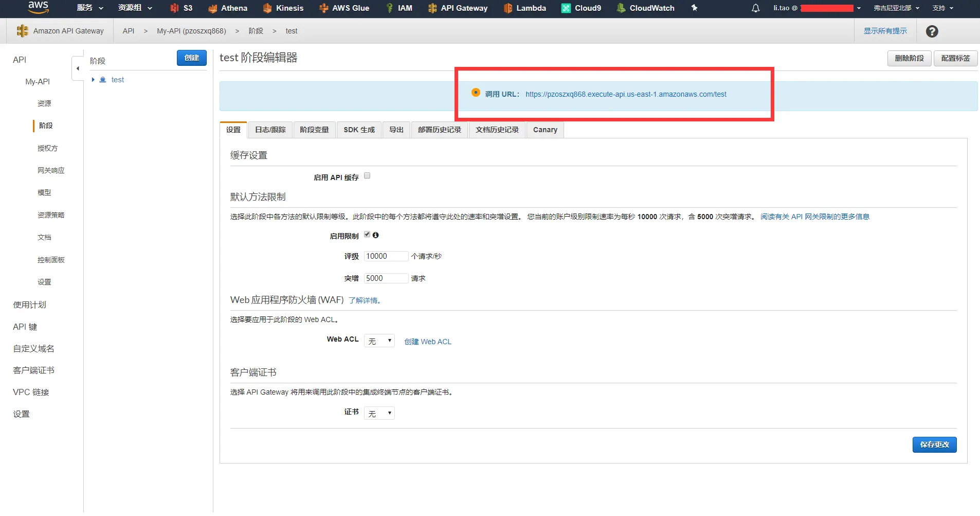Click the 显示所有提示 link
Screen dimensions: 980x516
(x=885, y=31)
